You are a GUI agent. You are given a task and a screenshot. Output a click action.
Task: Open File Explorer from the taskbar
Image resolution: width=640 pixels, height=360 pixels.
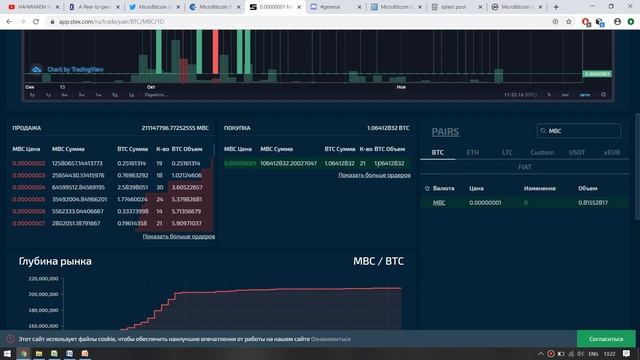point(39,353)
